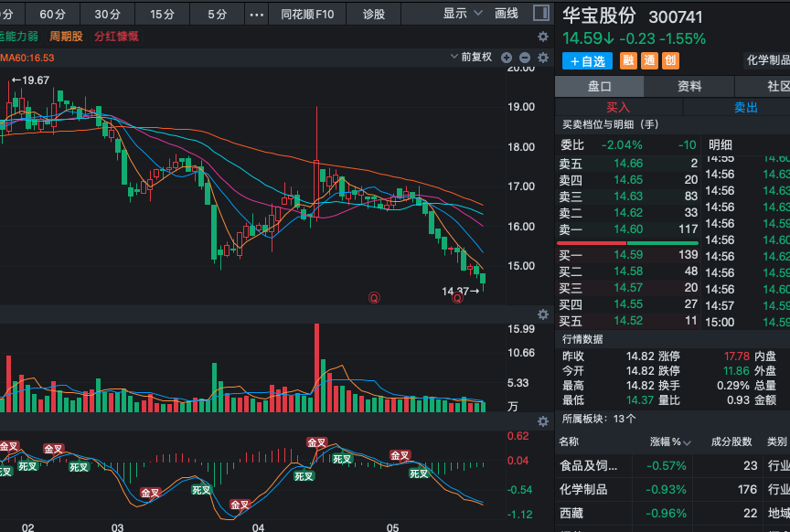Click the 分红慷慨 tag
This screenshot has height=532, width=790.
(x=116, y=37)
